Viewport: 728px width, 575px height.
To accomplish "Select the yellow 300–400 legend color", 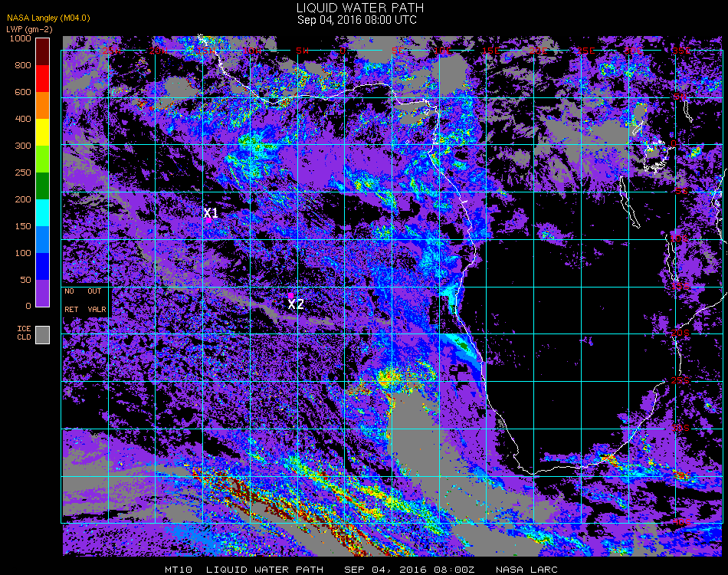I will coord(43,133).
